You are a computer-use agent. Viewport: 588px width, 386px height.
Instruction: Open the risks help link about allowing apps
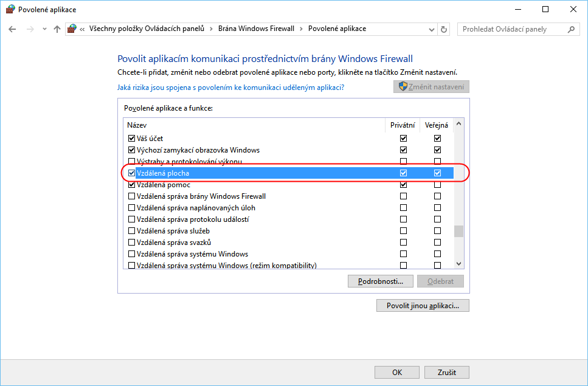tap(230, 88)
